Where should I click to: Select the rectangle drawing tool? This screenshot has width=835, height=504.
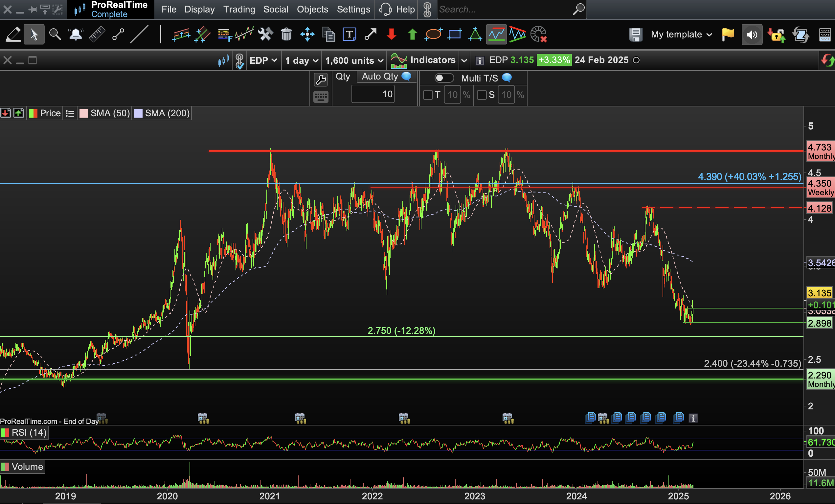tap(454, 34)
